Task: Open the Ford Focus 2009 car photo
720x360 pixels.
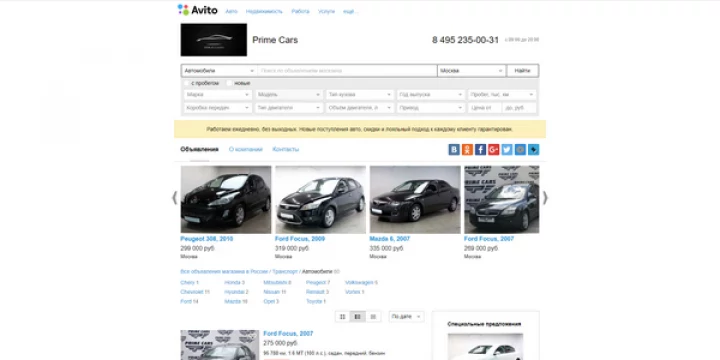Action: coord(321,200)
